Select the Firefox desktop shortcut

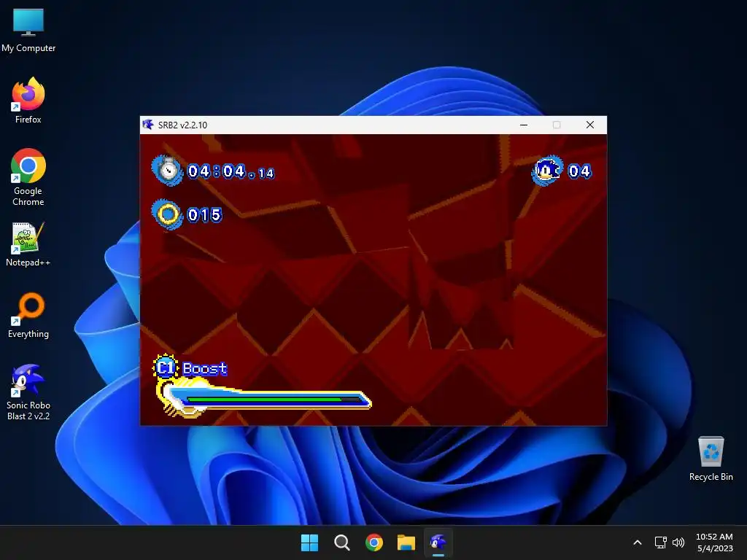coord(28,101)
